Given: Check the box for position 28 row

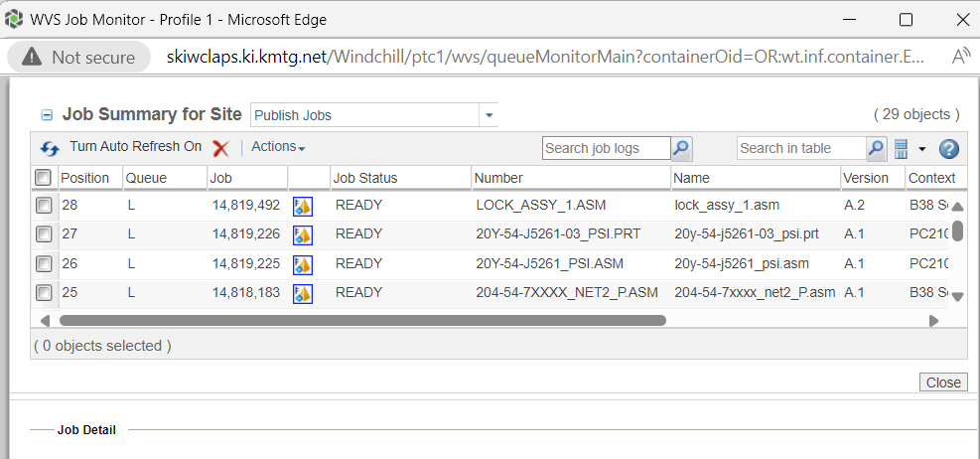Looking at the screenshot, I should (44, 206).
